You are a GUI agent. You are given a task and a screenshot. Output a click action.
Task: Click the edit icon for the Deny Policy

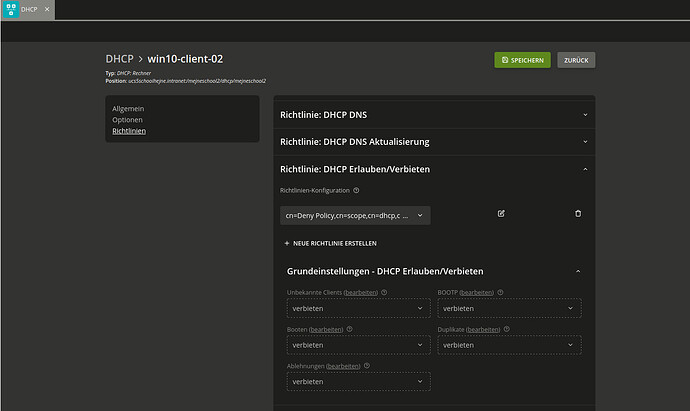point(501,214)
